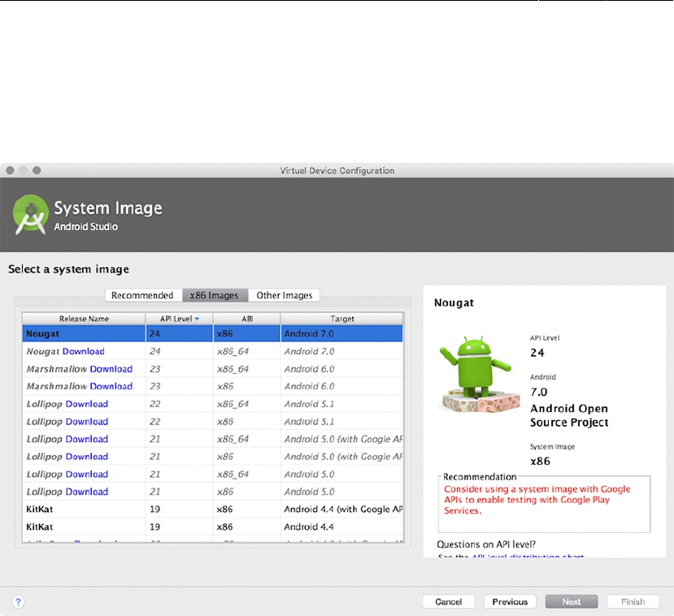Click Android 5.1 target in Lollipop x86 row
This screenshot has width=674, height=616.
pos(309,422)
